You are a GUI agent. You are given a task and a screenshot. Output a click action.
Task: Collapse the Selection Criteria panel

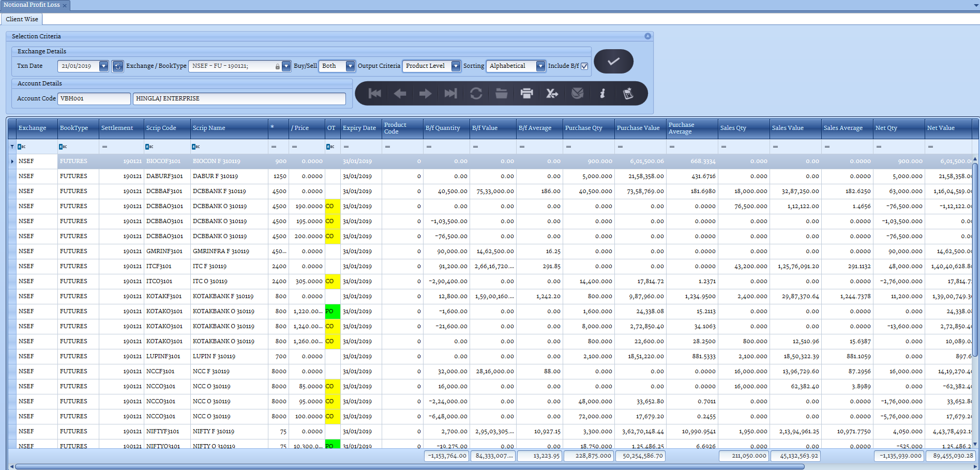click(x=647, y=36)
